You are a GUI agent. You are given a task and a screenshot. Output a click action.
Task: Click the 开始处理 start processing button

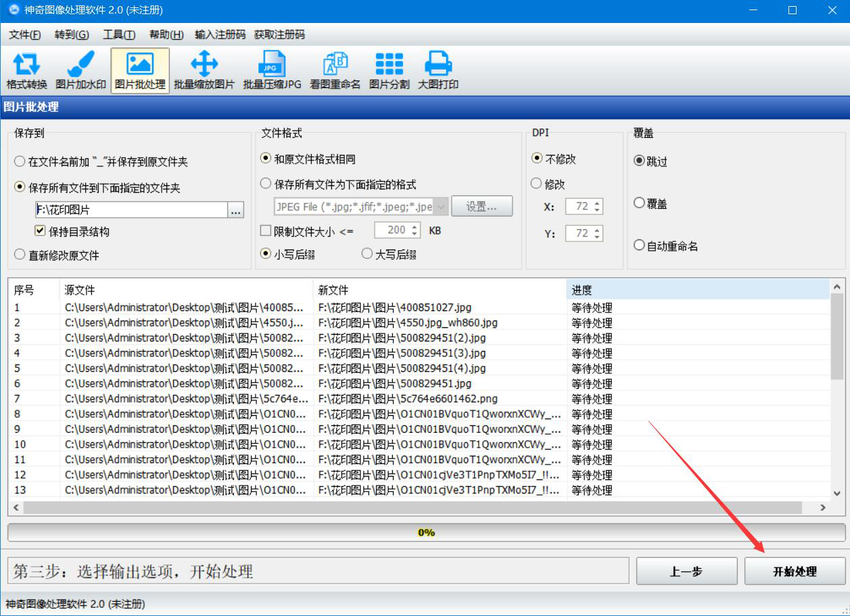(x=795, y=571)
